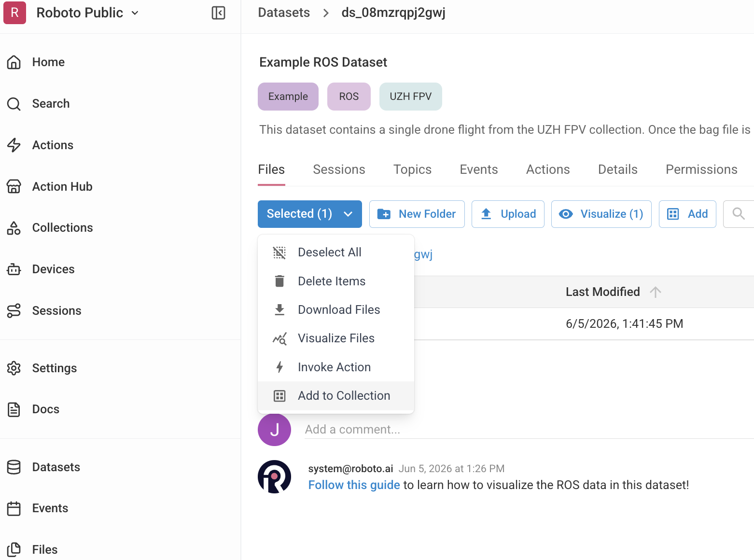Click the 6/5/2026, 1:41:45 PM cell
The image size is (754, 560).
click(624, 324)
